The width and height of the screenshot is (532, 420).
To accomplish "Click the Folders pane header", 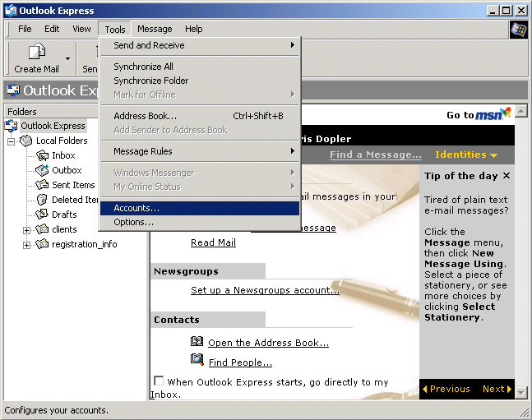I will click(x=51, y=112).
